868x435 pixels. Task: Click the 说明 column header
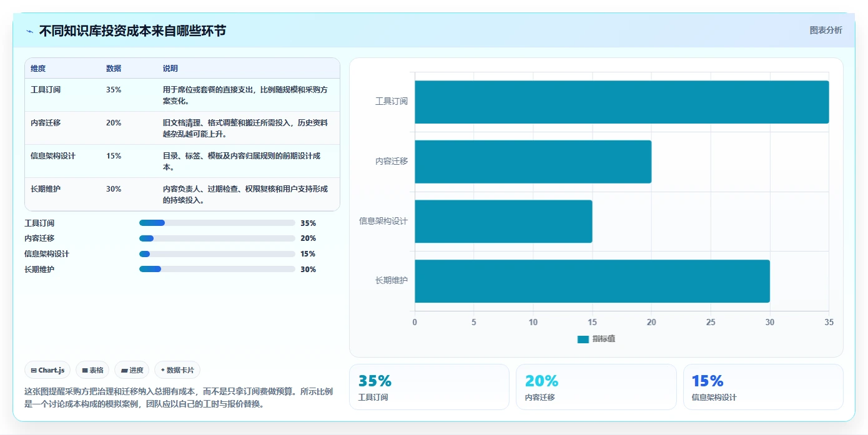pos(170,69)
